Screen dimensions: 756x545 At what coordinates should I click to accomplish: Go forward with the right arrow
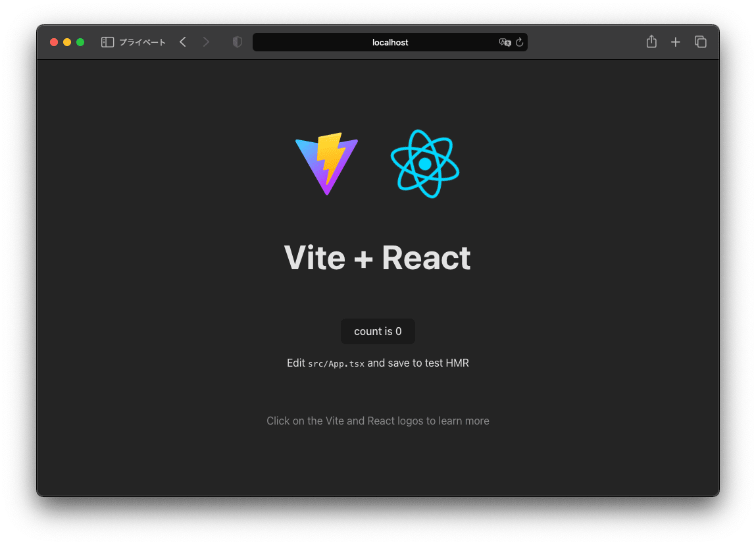207,42
